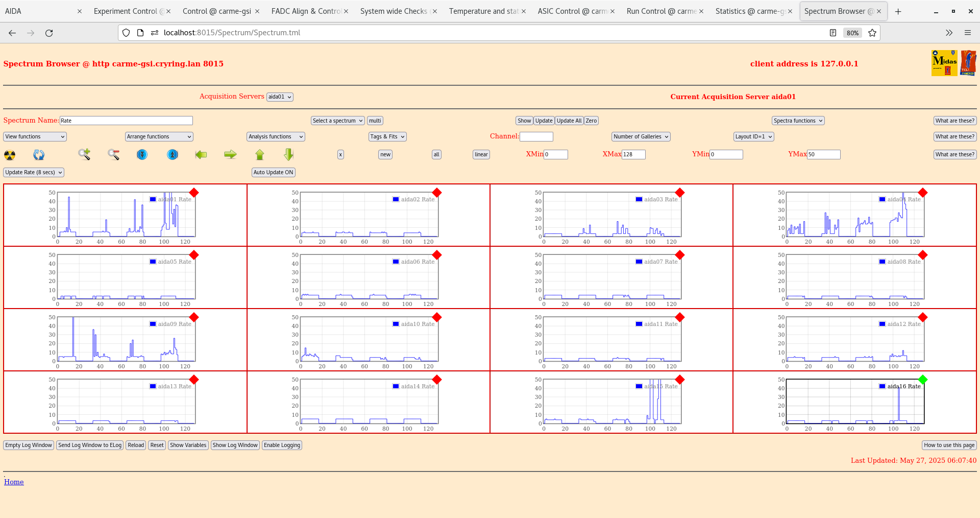Open the Select a spectrum dropdown
Image resolution: width=980 pixels, height=518 pixels.
click(x=337, y=121)
